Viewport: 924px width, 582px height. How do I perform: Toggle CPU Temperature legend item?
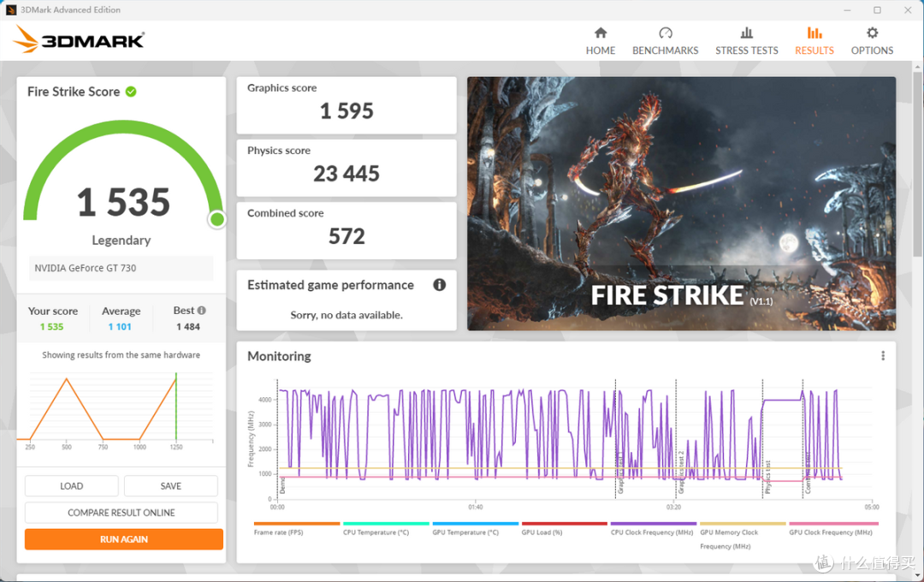(386, 528)
